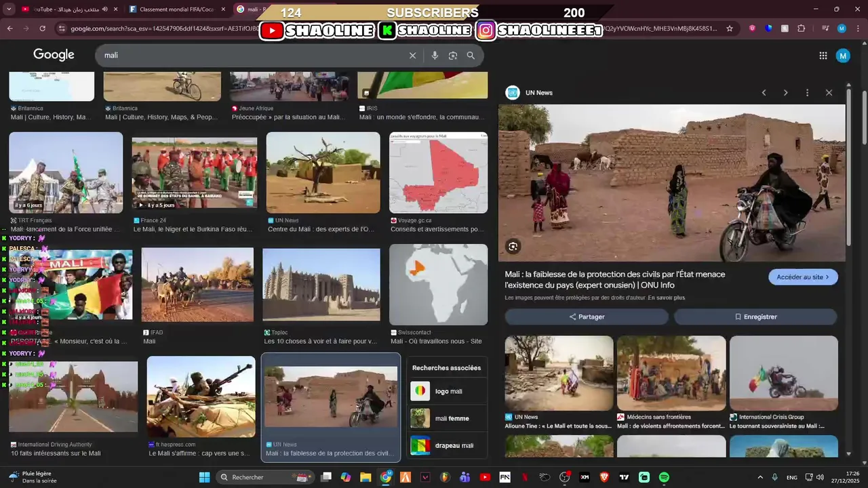This screenshot has height=488, width=868.
Task: Open the Voyage.gc.ca red map thumbnail
Action: pyautogui.click(x=438, y=172)
